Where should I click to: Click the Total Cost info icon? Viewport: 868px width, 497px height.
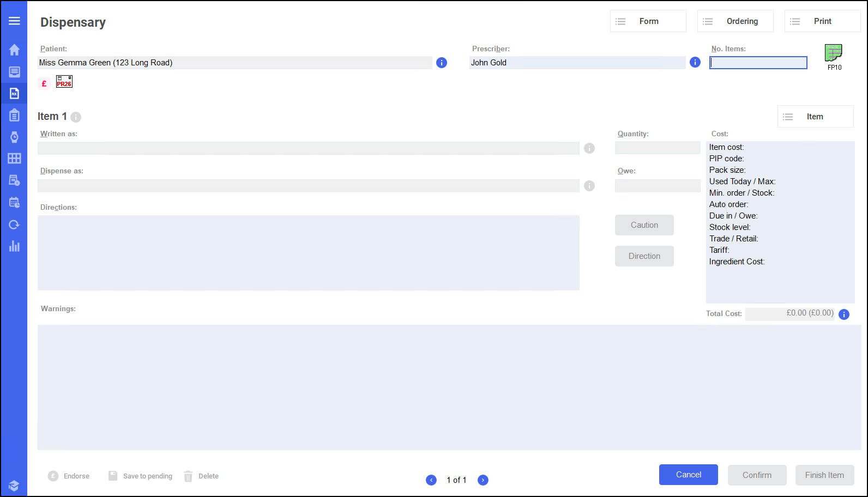point(843,314)
